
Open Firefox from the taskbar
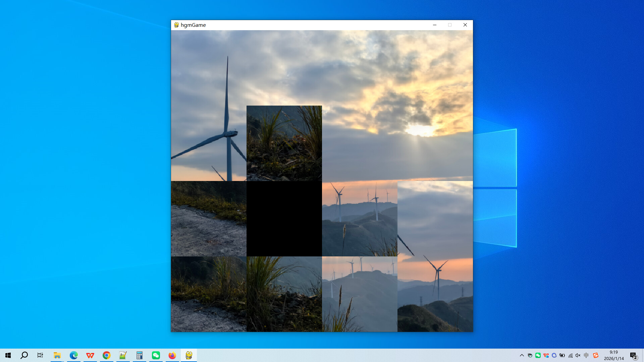pos(172,355)
